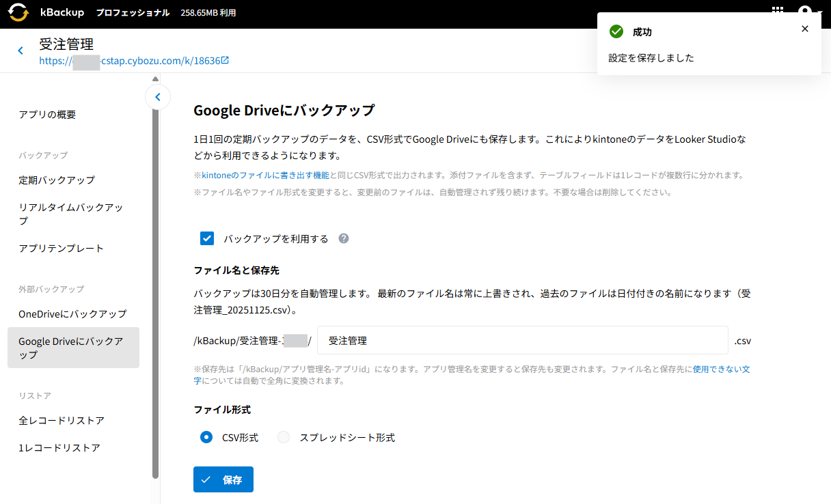Go to 定期バックアップ in the sidebar

[x=57, y=180]
